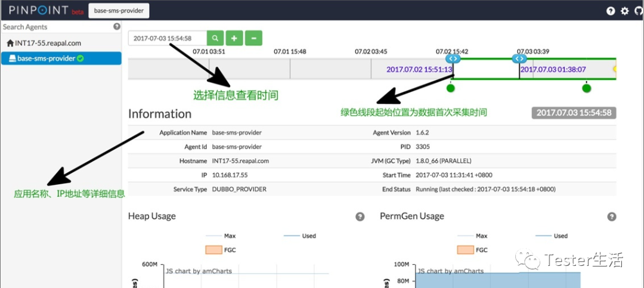Click Service Type value DUBBO_PROVIDER
The width and height of the screenshot is (644, 288).
(x=239, y=190)
